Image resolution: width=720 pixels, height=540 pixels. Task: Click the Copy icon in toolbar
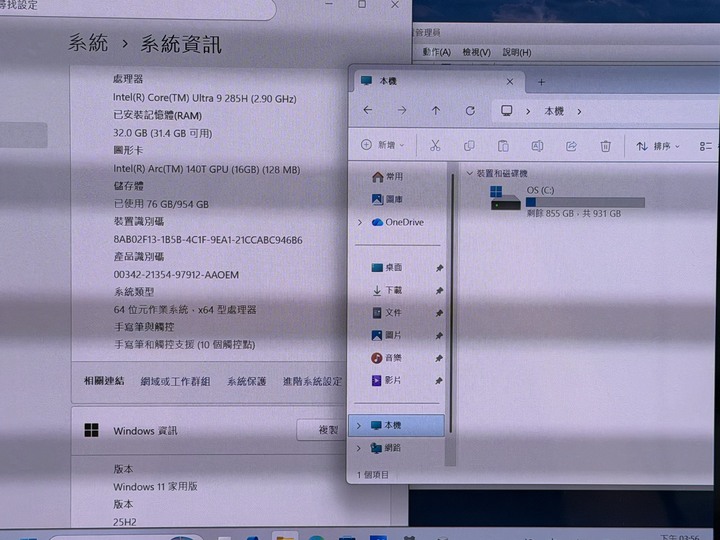coord(469,146)
